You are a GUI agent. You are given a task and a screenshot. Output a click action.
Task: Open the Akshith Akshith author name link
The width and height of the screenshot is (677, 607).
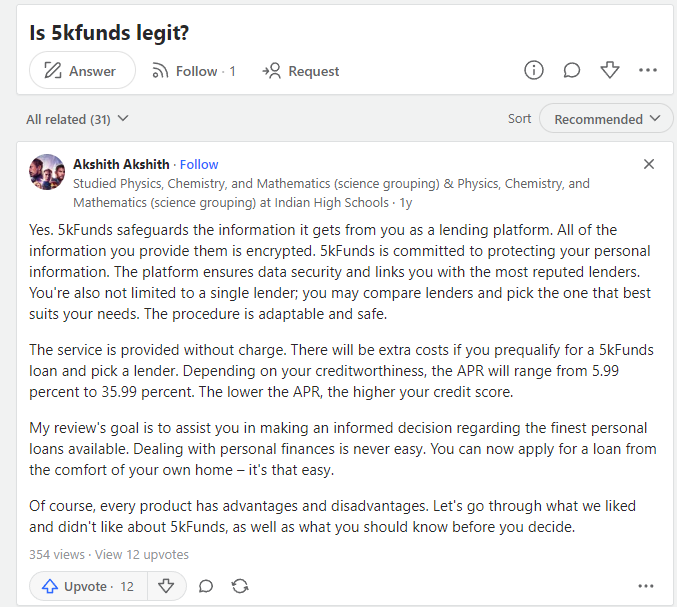[x=121, y=164]
